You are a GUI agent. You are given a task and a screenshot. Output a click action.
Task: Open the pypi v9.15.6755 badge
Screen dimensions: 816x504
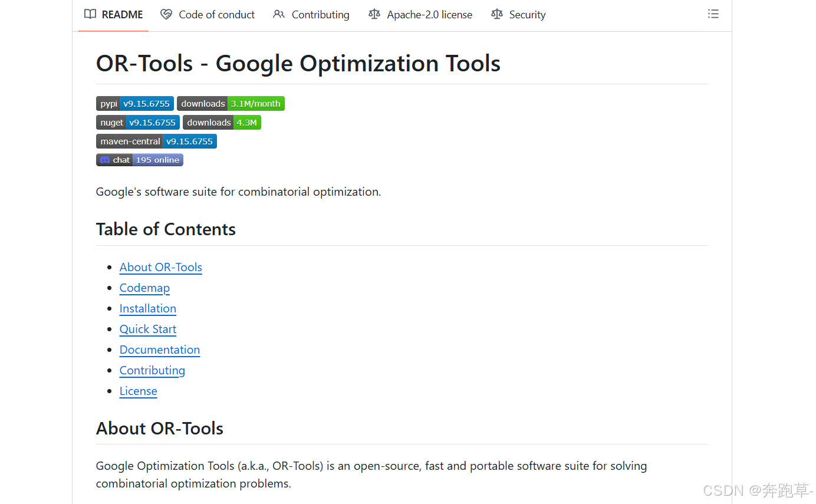tap(135, 103)
